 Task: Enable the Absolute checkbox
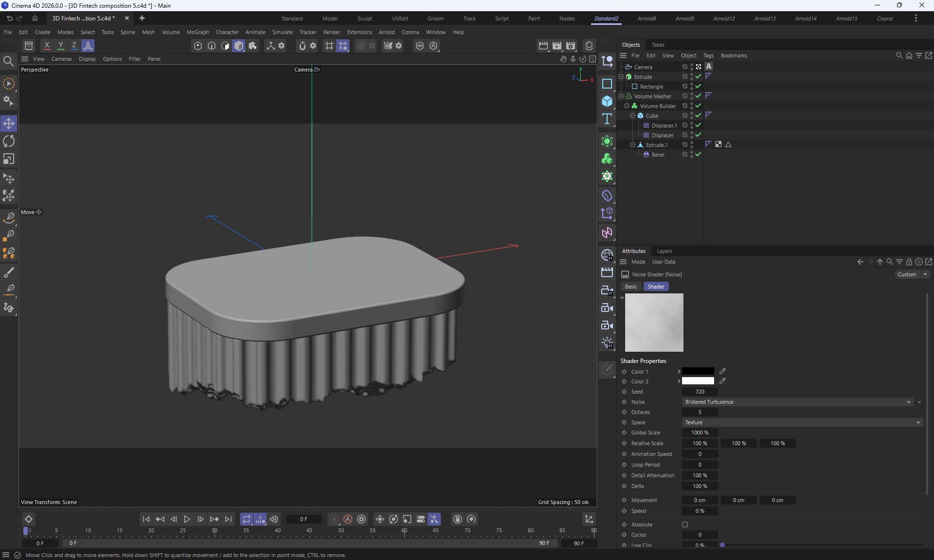click(x=685, y=524)
